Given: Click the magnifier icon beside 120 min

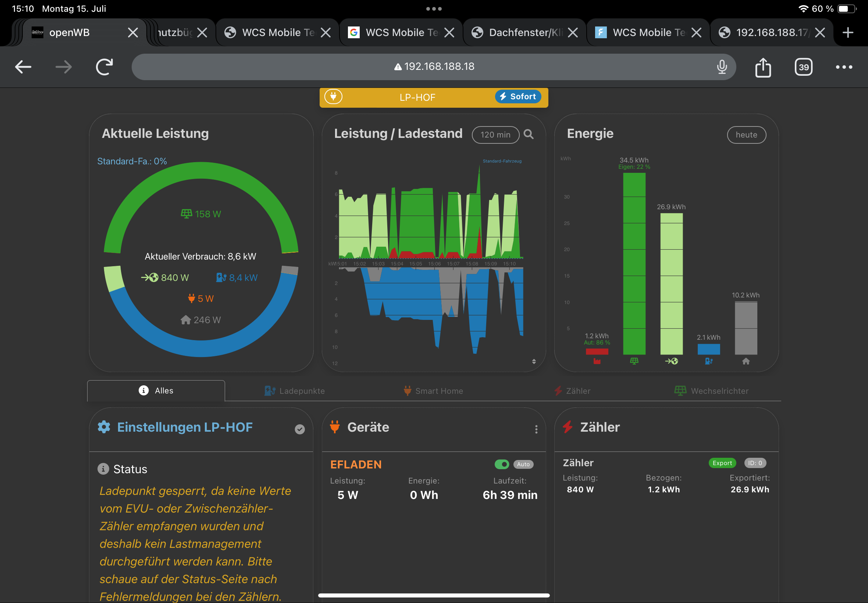Looking at the screenshot, I should 528,135.
